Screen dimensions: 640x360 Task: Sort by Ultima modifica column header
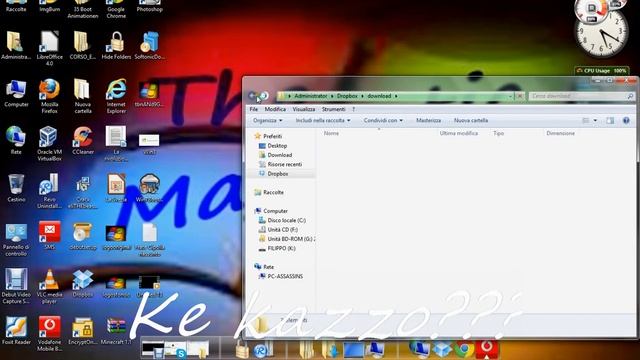[458, 133]
